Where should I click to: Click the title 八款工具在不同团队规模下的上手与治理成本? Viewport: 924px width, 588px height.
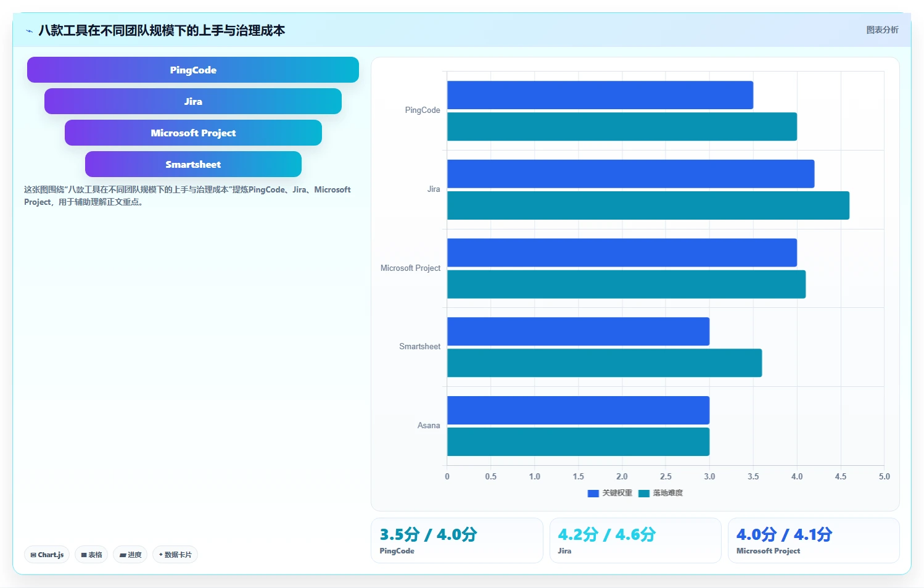pyautogui.click(x=162, y=31)
